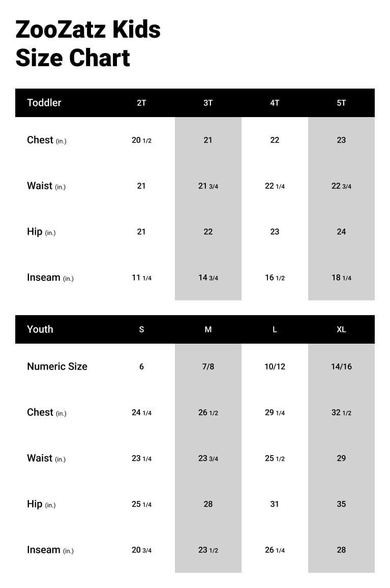Screen dimensions: 390x588
Task: Click the Numeric Size row label
Action: pos(57,367)
